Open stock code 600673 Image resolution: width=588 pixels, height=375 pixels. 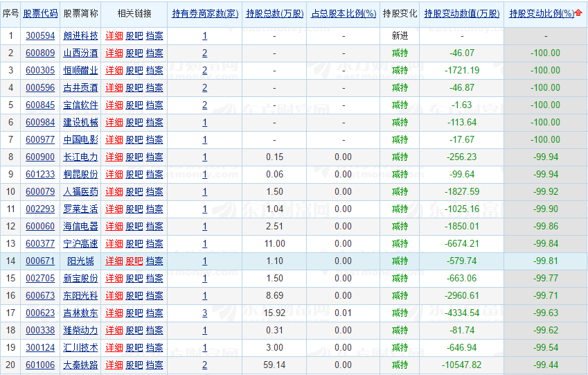tap(40, 295)
